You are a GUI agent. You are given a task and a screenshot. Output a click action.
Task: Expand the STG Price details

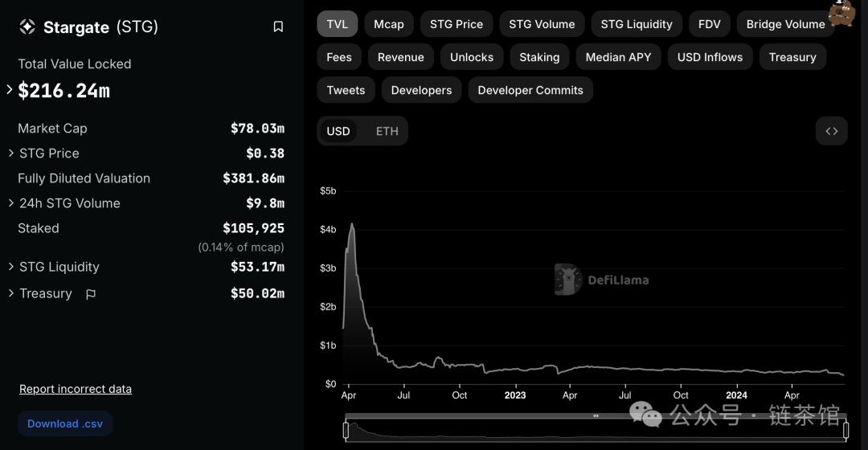click(11, 153)
